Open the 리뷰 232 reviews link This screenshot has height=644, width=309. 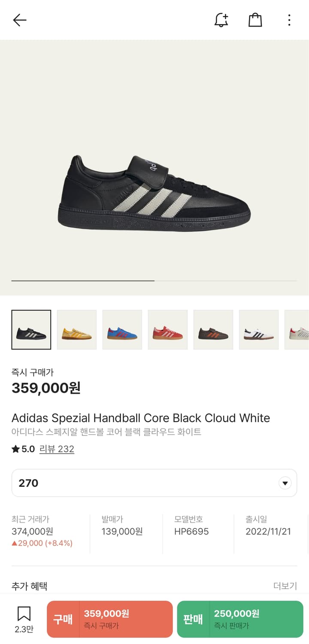[x=57, y=449]
